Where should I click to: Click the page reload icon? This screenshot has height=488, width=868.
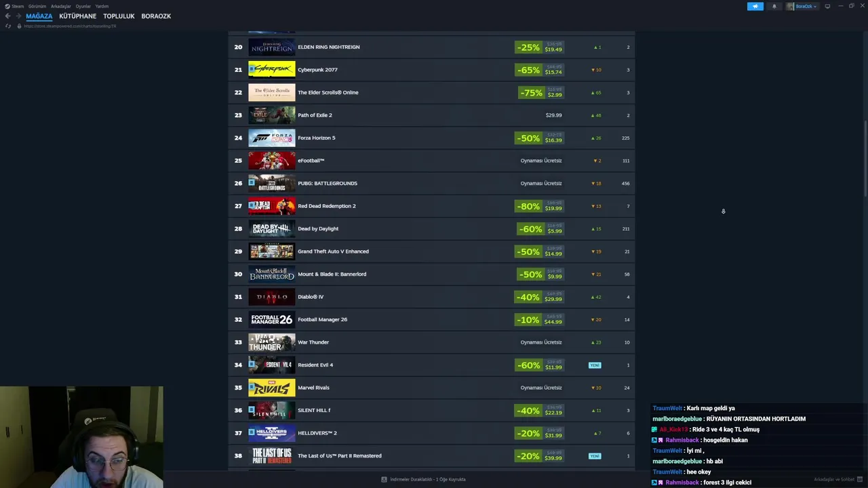tap(8, 26)
